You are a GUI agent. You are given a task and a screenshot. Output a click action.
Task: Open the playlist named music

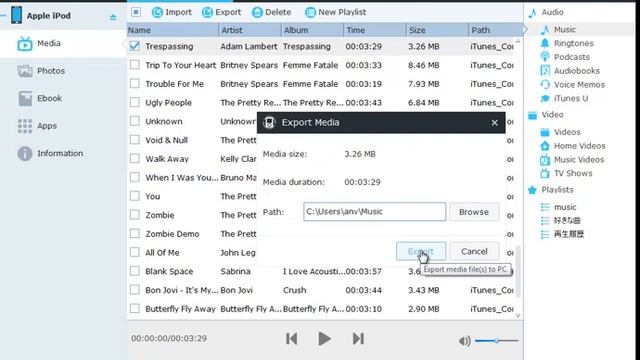[564, 207]
